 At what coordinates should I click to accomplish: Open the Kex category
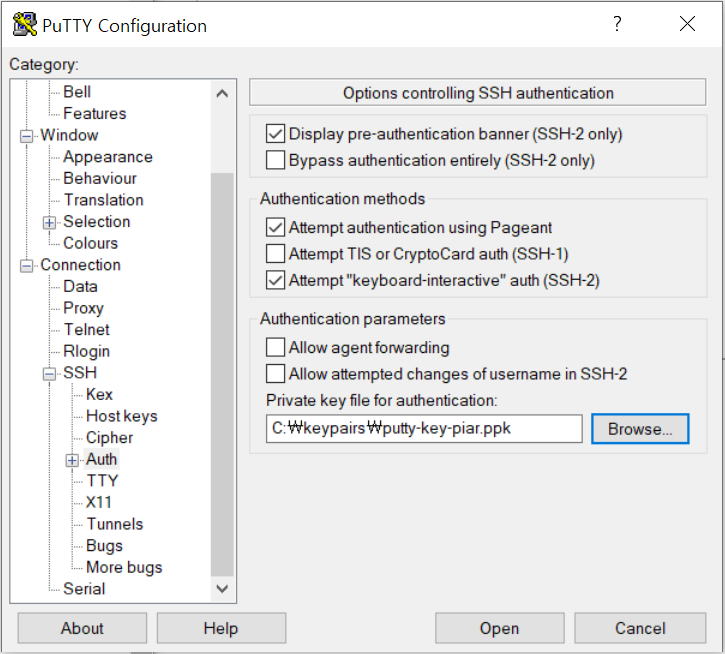coord(99,395)
